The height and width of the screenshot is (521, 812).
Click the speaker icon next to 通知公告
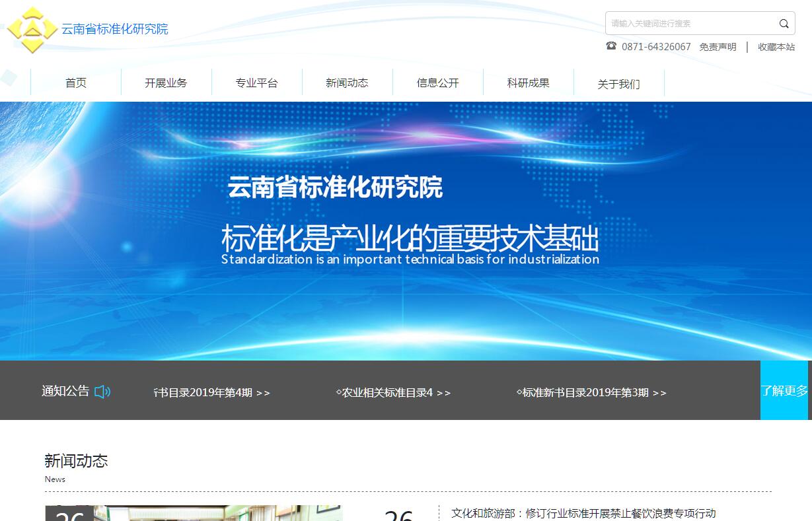102,392
